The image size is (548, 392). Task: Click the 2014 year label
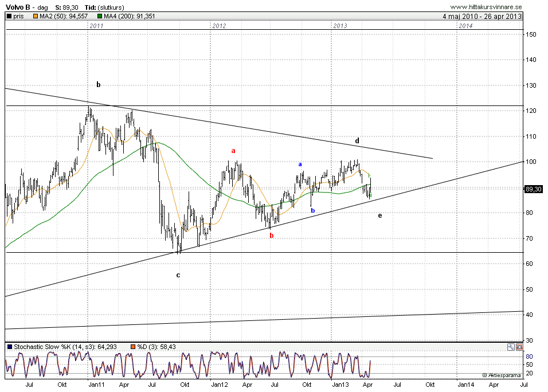[x=465, y=26]
